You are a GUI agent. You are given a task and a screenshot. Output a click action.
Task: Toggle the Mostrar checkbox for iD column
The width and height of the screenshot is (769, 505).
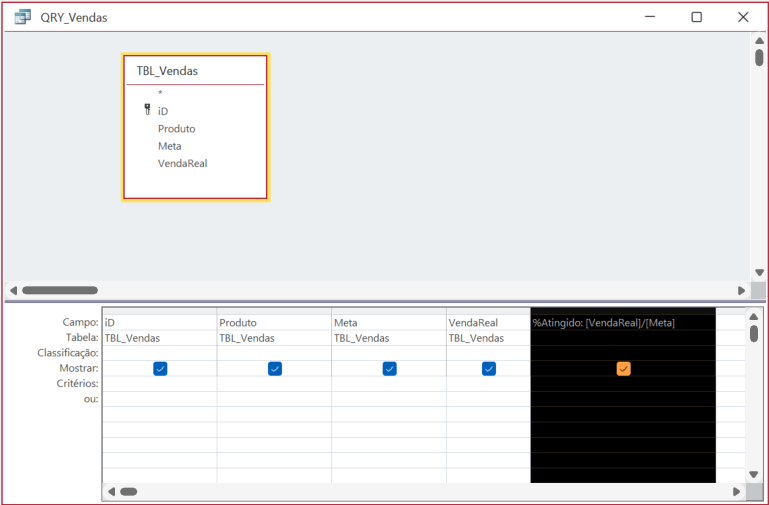[160, 369]
